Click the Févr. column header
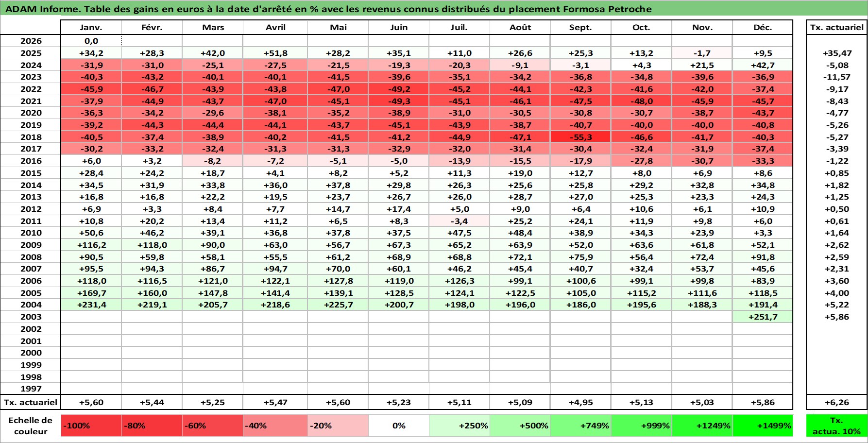The image size is (868, 443). [152, 27]
